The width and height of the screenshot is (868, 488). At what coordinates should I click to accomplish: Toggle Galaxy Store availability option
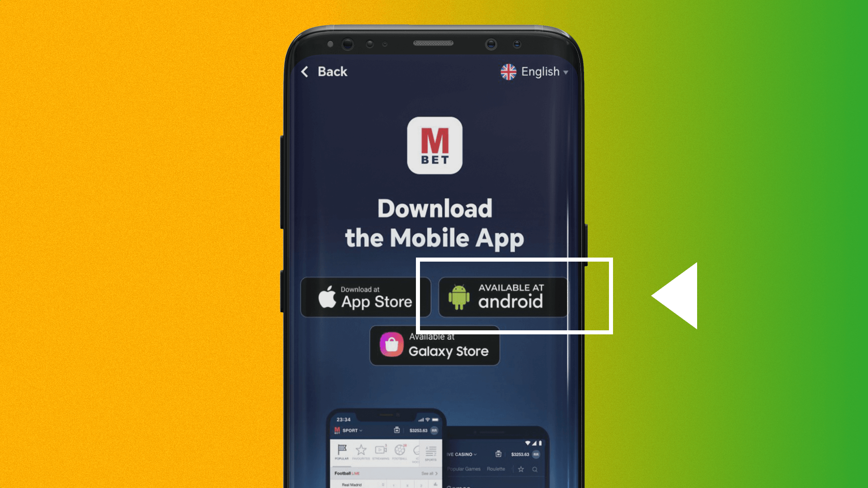[434, 346]
